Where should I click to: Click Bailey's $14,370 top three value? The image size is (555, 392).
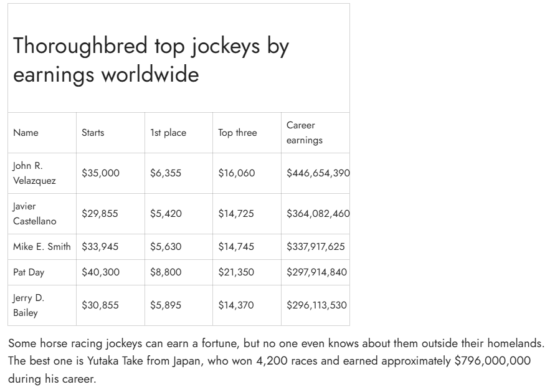tap(236, 305)
